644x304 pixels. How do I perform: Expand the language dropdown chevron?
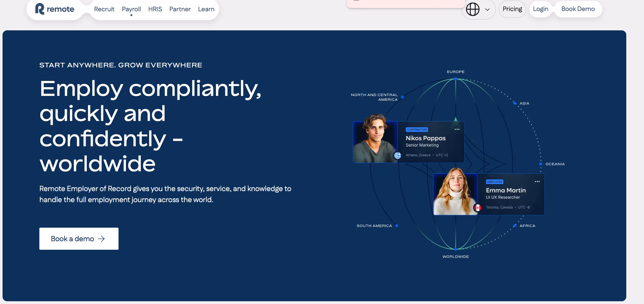pyautogui.click(x=487, y=9)
